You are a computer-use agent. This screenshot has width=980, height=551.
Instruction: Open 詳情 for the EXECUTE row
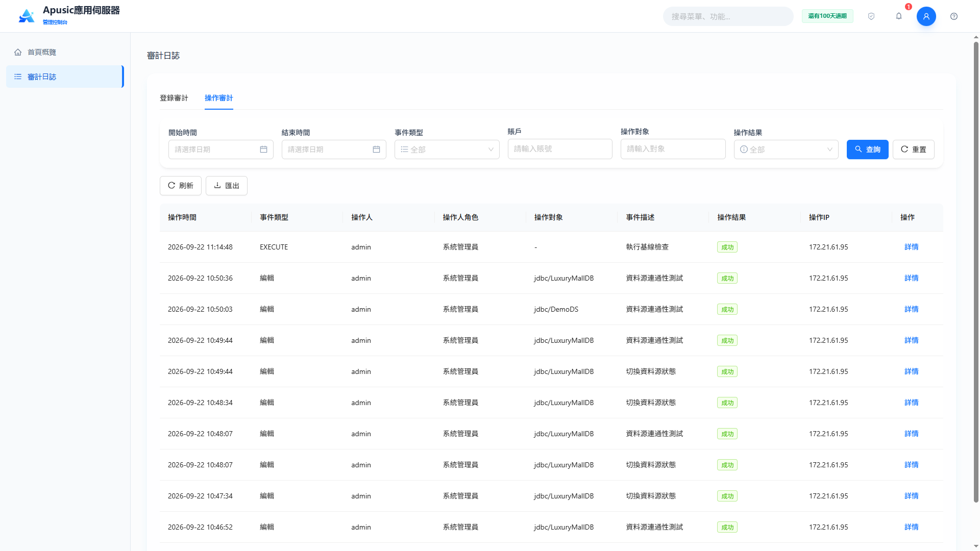(911, 247)
